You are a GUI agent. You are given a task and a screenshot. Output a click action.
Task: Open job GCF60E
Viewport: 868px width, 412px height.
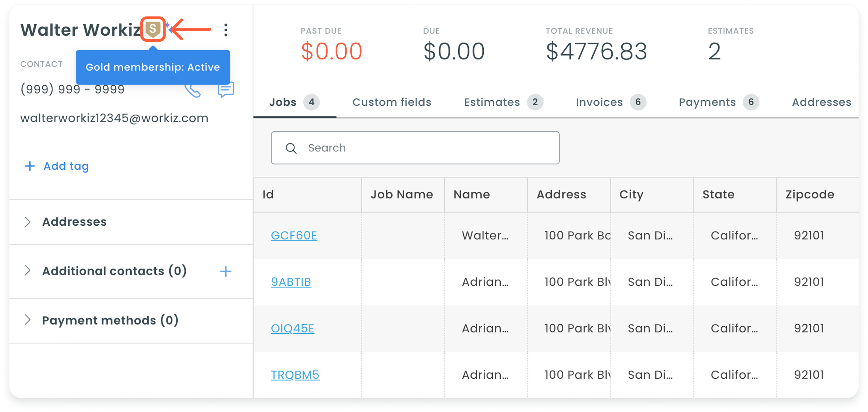294,236
